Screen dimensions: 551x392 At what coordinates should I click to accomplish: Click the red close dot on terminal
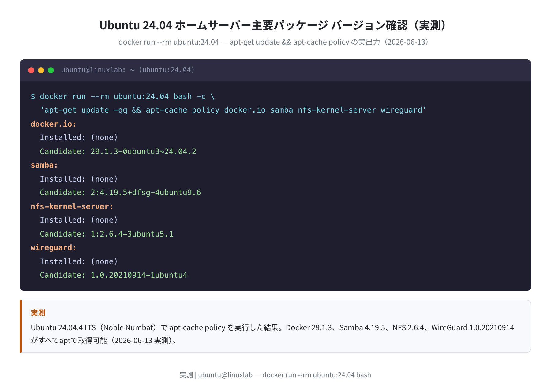(x=31, y=70)
